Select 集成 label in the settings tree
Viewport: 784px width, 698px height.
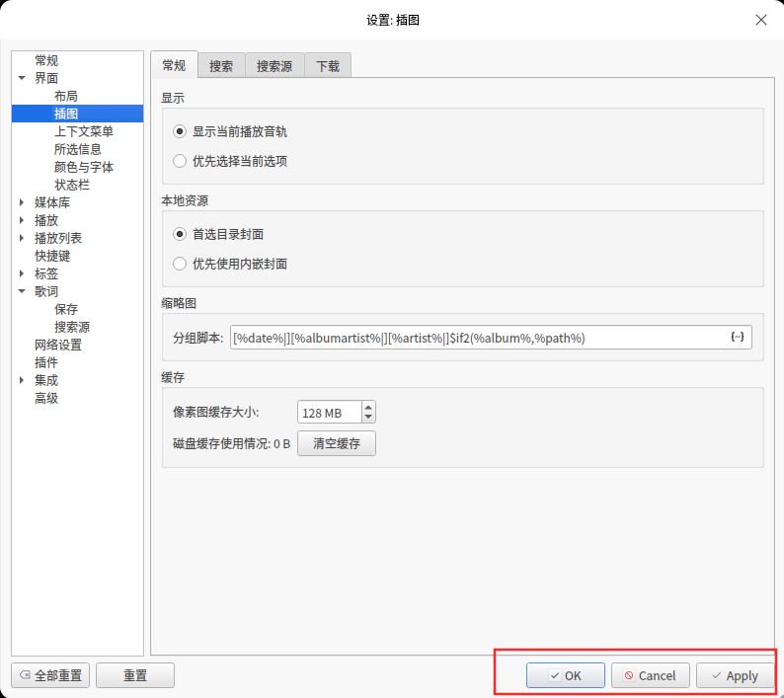pyautogui.click(x=46, y=380)
